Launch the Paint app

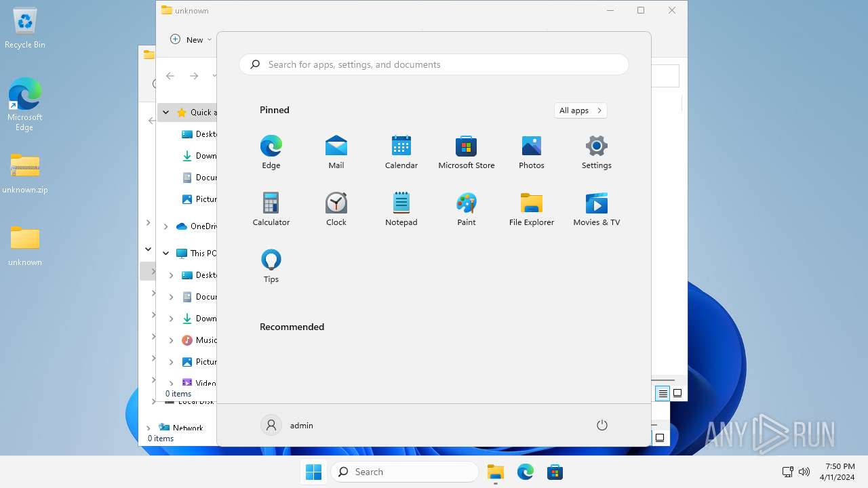point(466,209)
